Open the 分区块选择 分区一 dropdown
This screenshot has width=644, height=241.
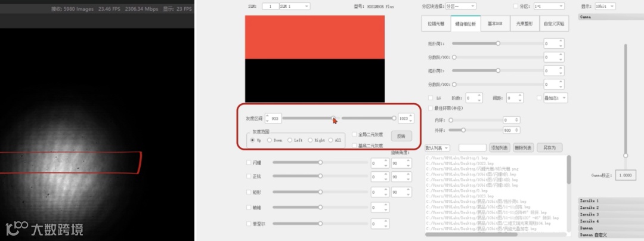[460, 6]
